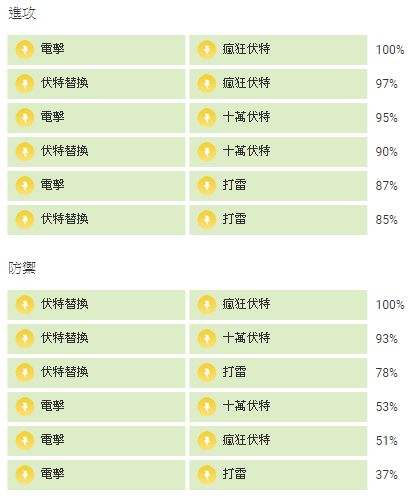Click the 進攻 section heading
The height and width of the screenshot is (499, 412).
pyautogui.click(x=22, y=13)
